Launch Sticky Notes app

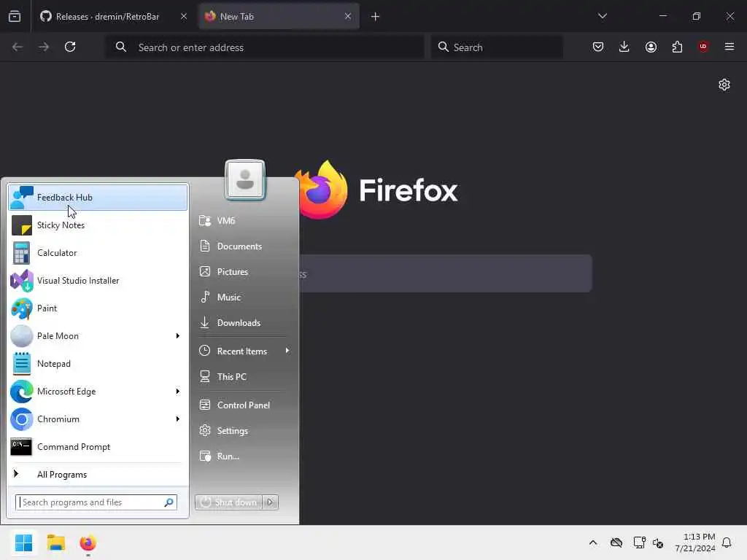tap(98, 225)
